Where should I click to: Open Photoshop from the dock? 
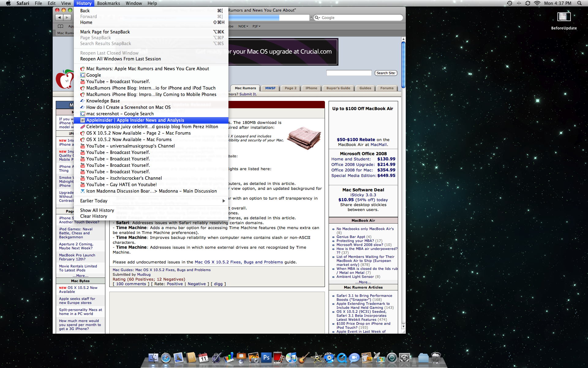point(266,358)
